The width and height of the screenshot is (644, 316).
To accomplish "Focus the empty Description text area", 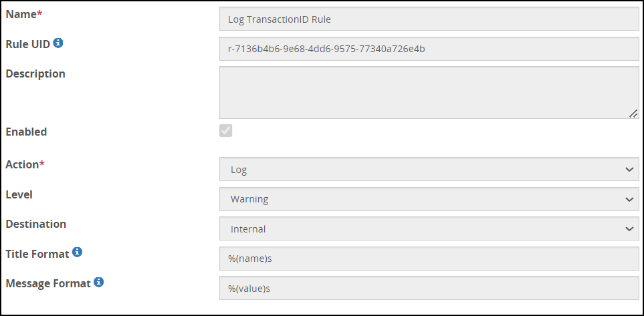I will click(429, 92).
